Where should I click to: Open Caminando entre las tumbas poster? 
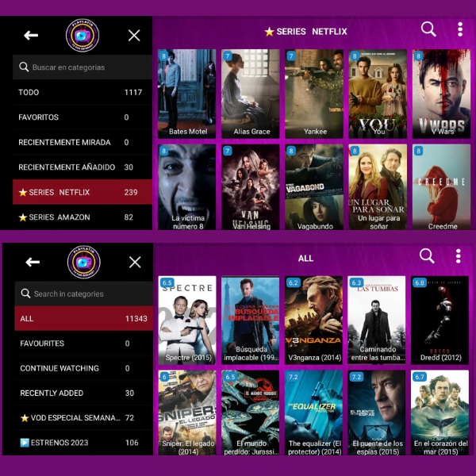377,321
